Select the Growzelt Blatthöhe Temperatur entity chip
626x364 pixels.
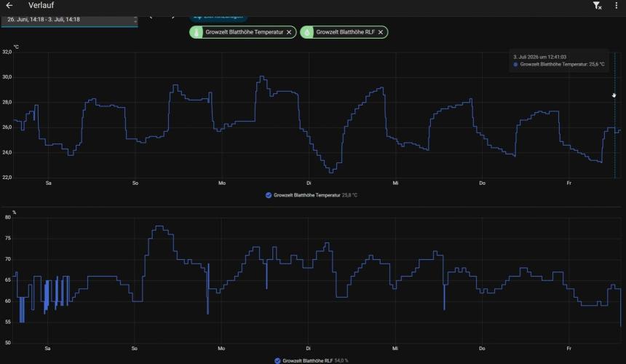pyautogui.click(x=242, y=32)
